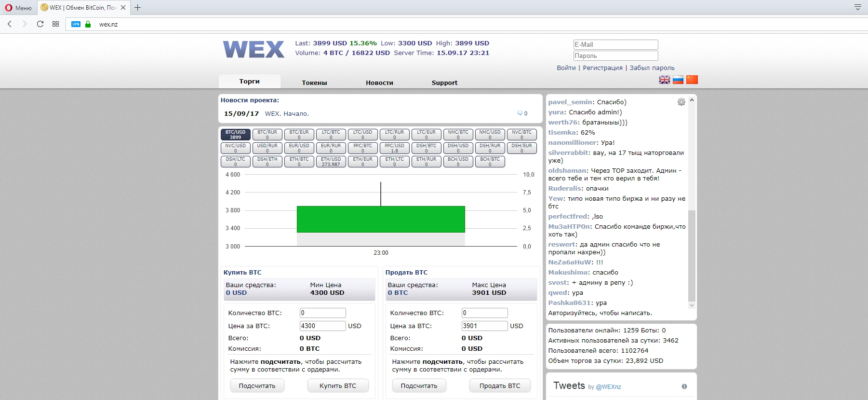Select the DSH/EUR pair
The height and width of the screenshot is (400, 868).
[522, 148]
